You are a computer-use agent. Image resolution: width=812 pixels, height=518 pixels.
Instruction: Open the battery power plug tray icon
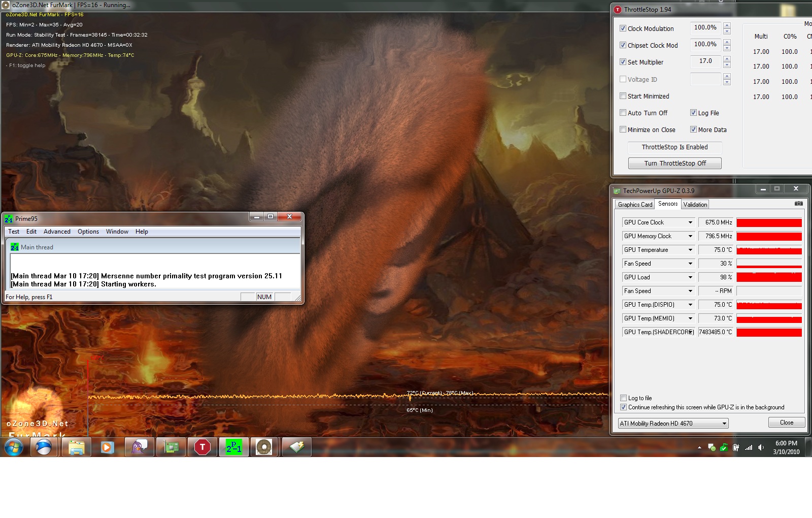[x=736, y=447]
